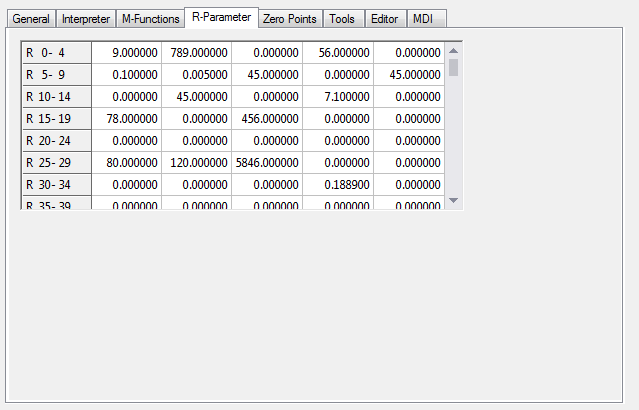Click first 0.000000 cell in row R 20- 24
This screenshot has width=639, height=410.
[127, 141]
